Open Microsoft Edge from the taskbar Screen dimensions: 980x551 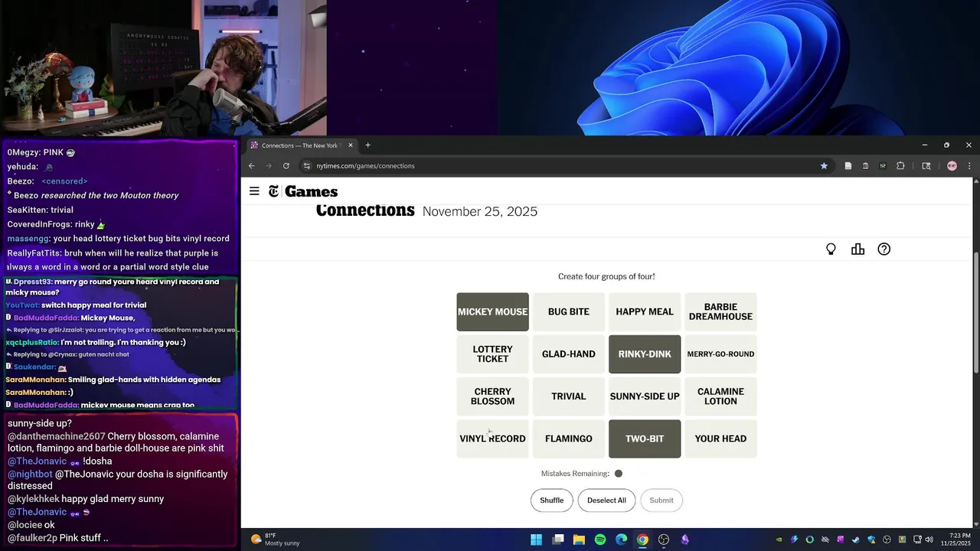[621, 540]
